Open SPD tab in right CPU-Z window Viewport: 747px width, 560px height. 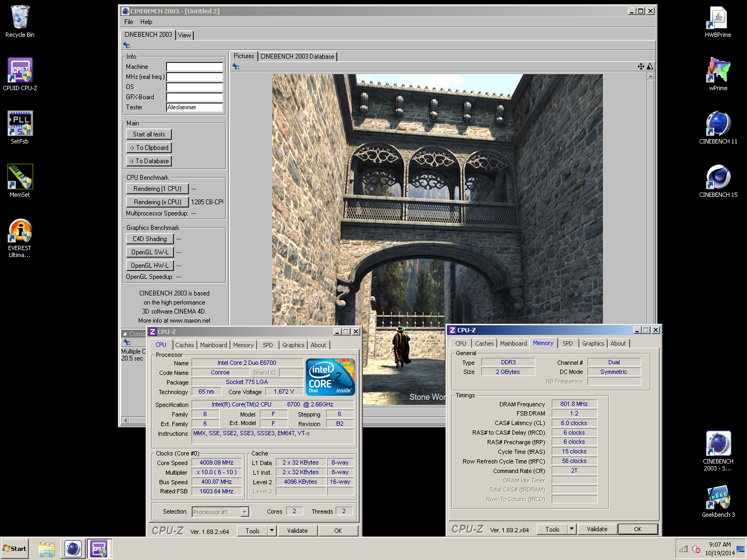point(568,343)
